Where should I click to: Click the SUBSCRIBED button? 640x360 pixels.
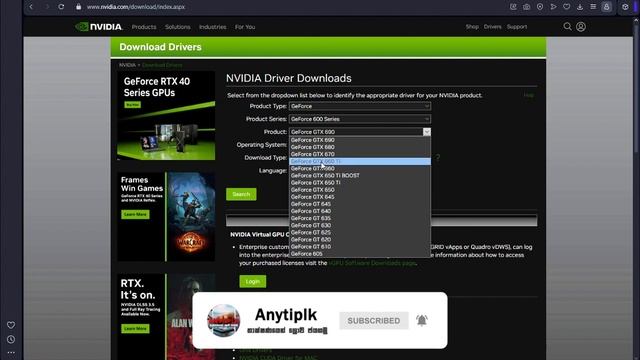[373, 321]
